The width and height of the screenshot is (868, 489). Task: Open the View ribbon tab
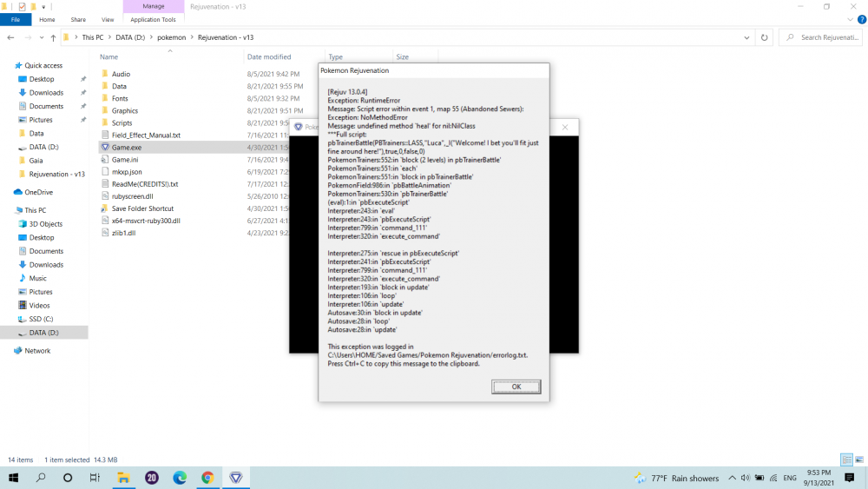point(108,19)
